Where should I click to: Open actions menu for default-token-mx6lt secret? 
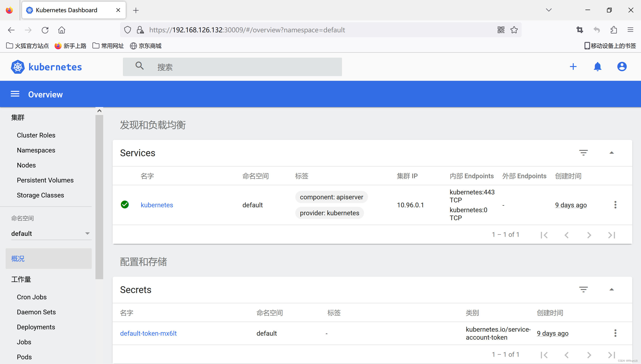click(615, 333)
